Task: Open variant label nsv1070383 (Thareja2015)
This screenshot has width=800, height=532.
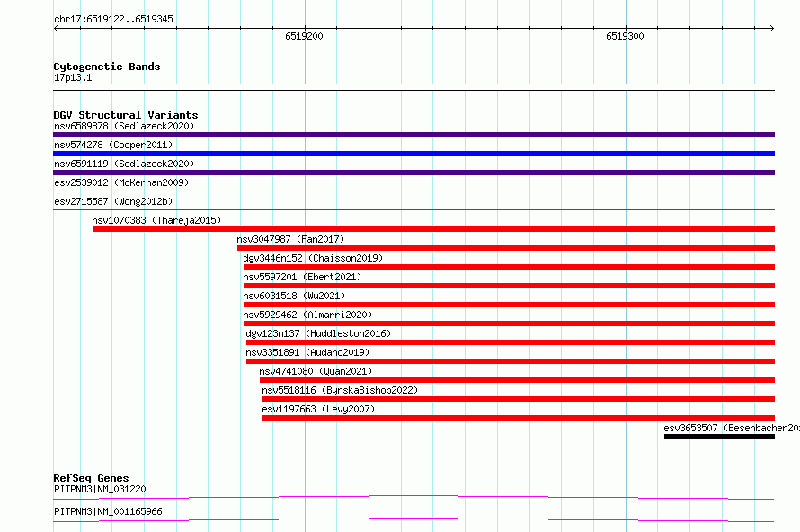Action: [x=156, y=220]
